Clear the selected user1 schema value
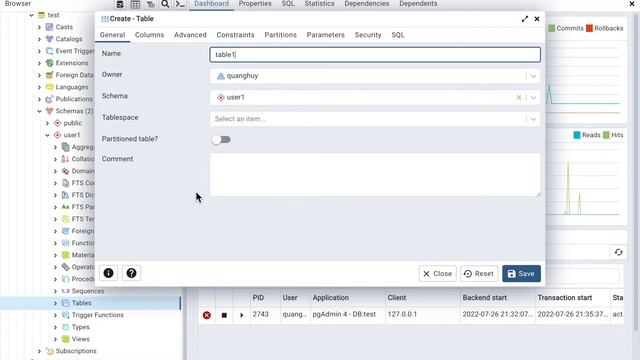This screenshot has width=640, height=360. pos(518,98)
